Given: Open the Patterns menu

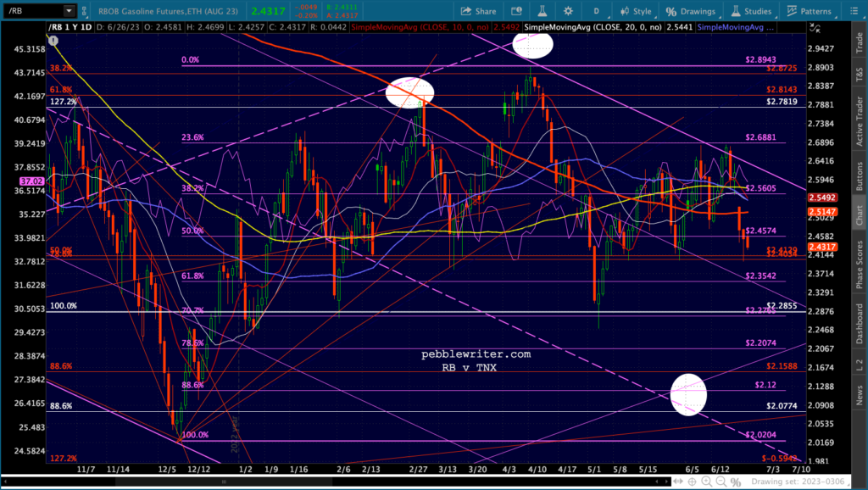Looking at the screenshot, I should pos(809,11).
